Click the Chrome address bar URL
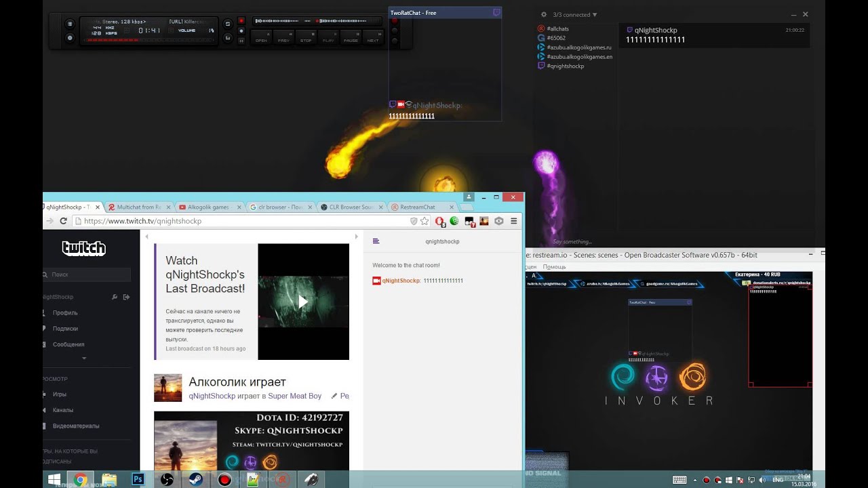868x488 pixels. click(142, 221)
